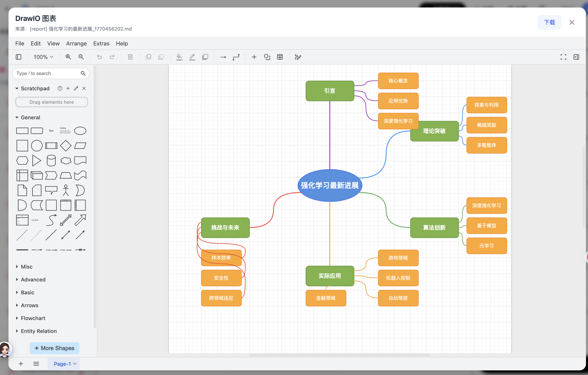This screenshot has height=375, width=588.
Task: Select the 挑战与未来 green node
Action: point(225,228)
